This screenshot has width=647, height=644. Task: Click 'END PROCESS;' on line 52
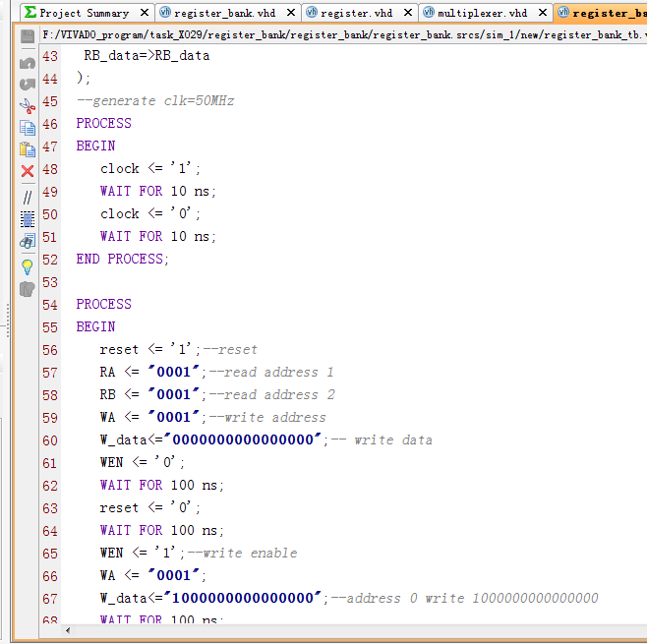pyautogui.click(x=123, y=260)
